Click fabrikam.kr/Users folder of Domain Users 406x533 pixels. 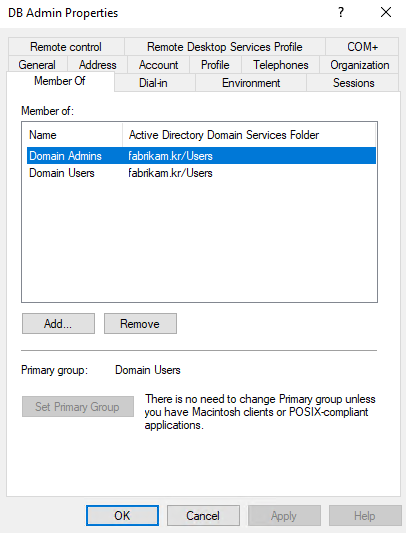pos(170,173)
